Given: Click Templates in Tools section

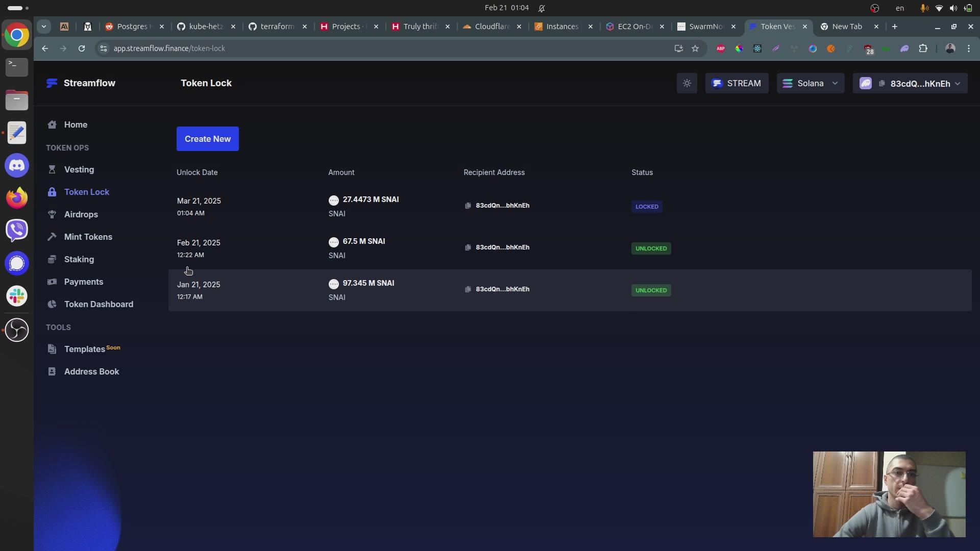Looking at the screenshot, I should click(x=84, y=349).
